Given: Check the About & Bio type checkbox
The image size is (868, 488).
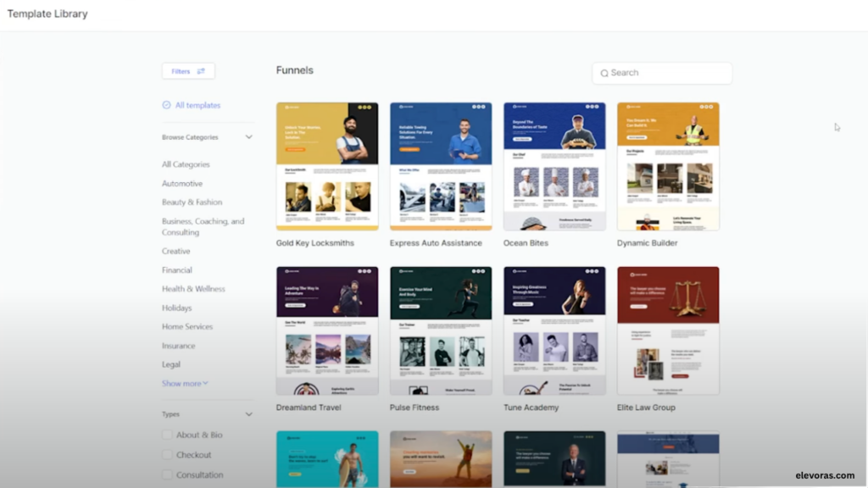Looking at the screenshot, I should point(167,435).
